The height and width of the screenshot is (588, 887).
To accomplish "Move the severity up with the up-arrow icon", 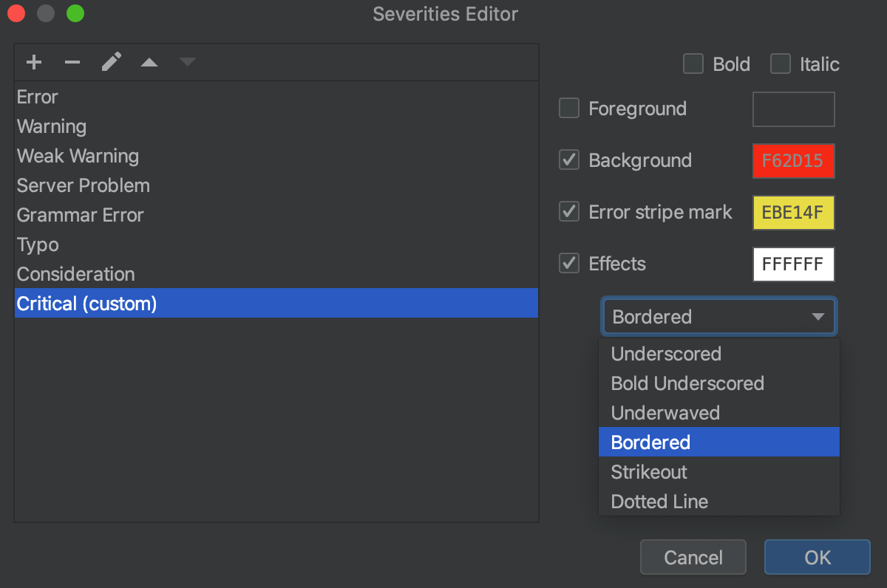I will pos(149,62).
